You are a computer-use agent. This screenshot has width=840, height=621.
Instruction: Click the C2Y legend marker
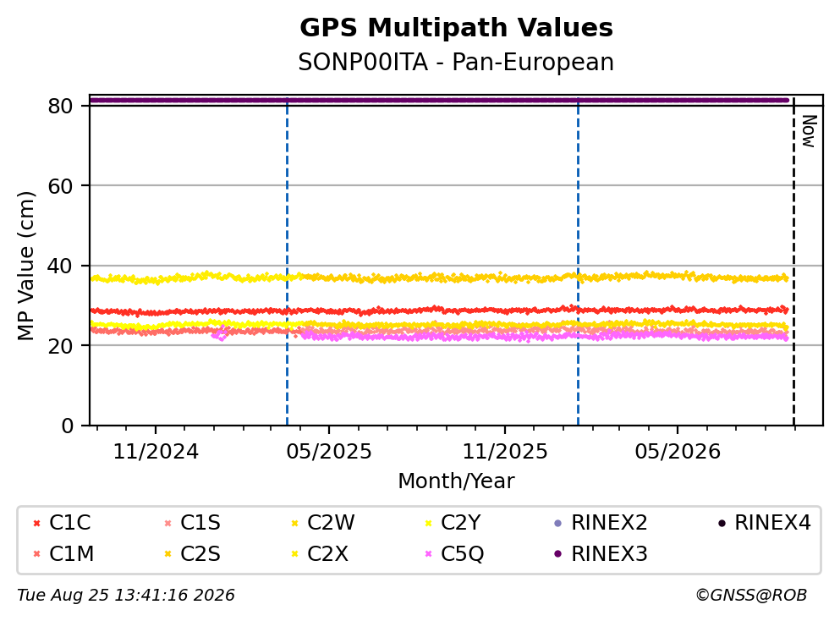[x=428, y=523]
